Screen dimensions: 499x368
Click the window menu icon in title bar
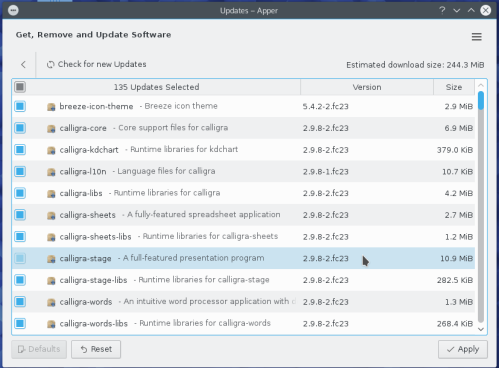(13, 10)
